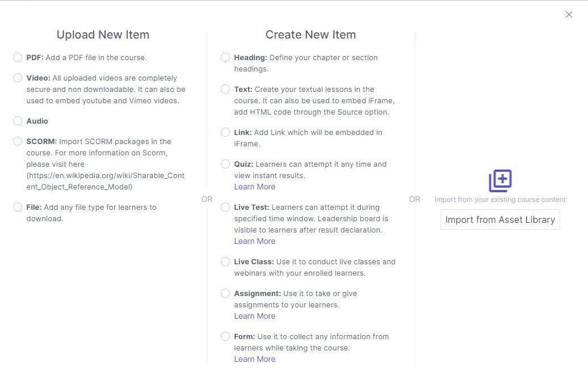Close the add item dialog
The width and height of the screenshot is (588, 372).
pos(569,15)
